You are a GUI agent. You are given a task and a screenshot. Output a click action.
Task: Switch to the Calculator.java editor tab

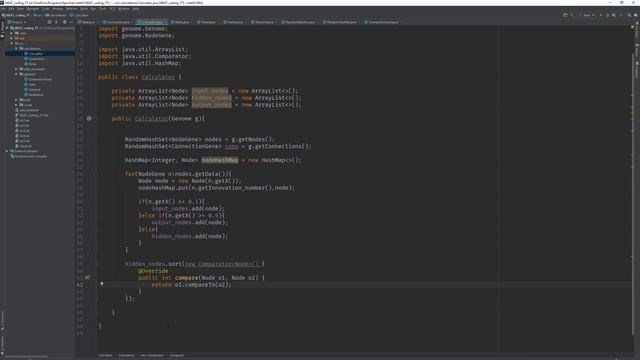tap(151, 22)
